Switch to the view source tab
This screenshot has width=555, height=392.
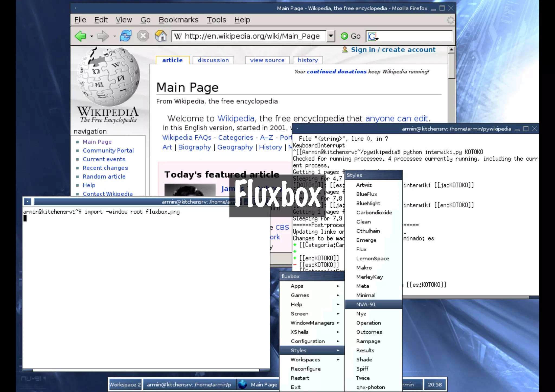[267, 60]
